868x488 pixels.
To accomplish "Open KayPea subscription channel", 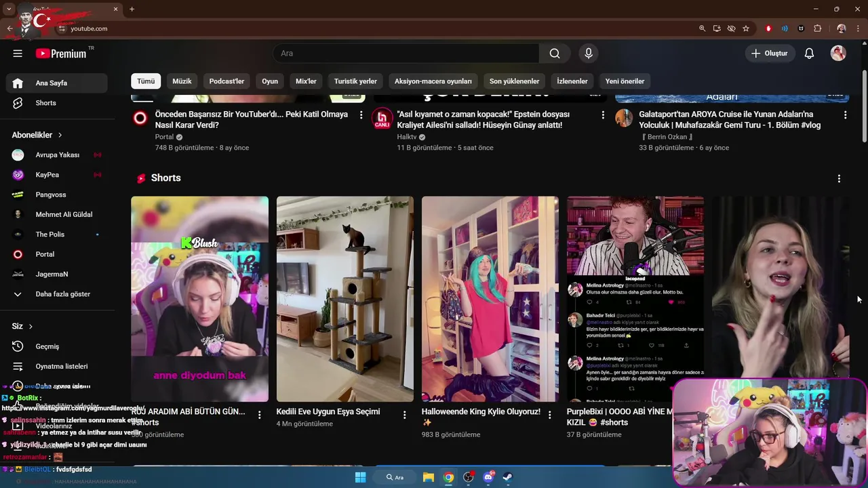I will pos(57,175).
